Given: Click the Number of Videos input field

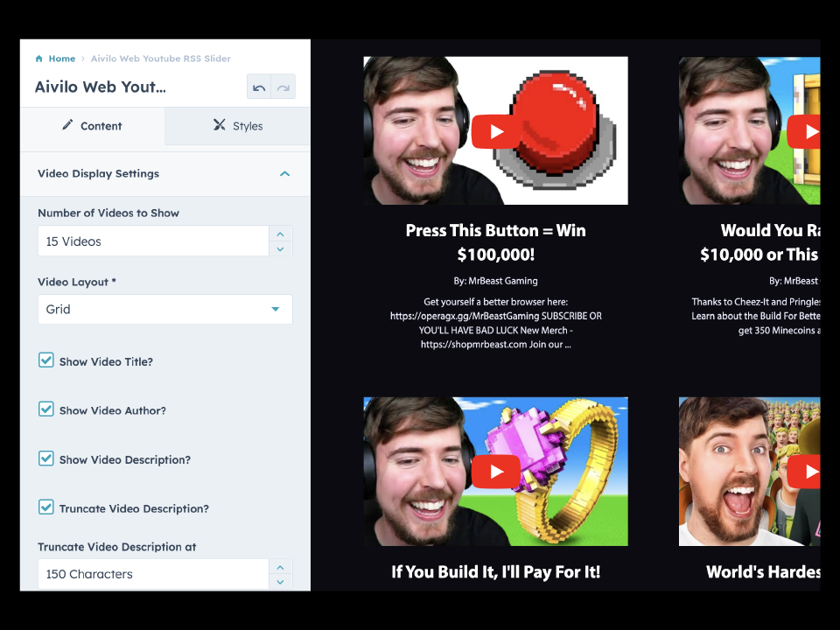Looking at the screenshot, I should click(153, 241).
